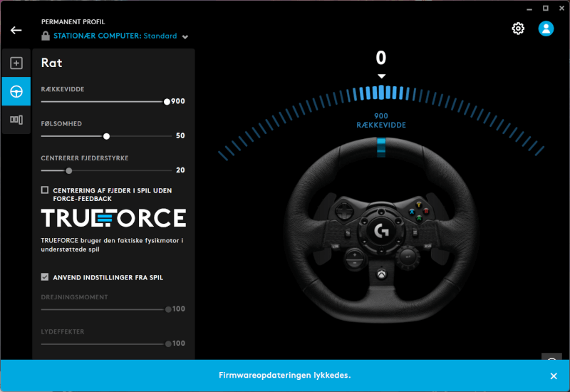Click the rotation angle value 0

[381, 58]
